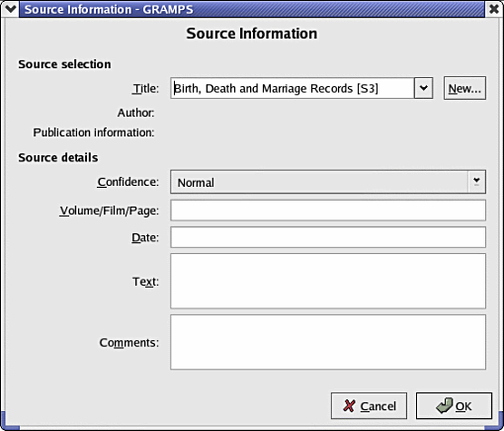Open the Confidence dropdown arrow
The height and width of the screenshot is (431, 504).
click(x=476, y=182)
